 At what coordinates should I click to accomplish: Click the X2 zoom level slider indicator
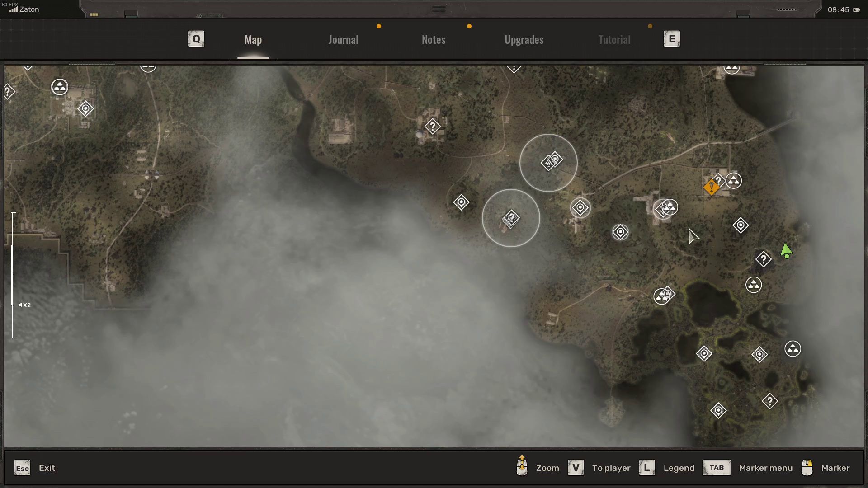point(24,305)
